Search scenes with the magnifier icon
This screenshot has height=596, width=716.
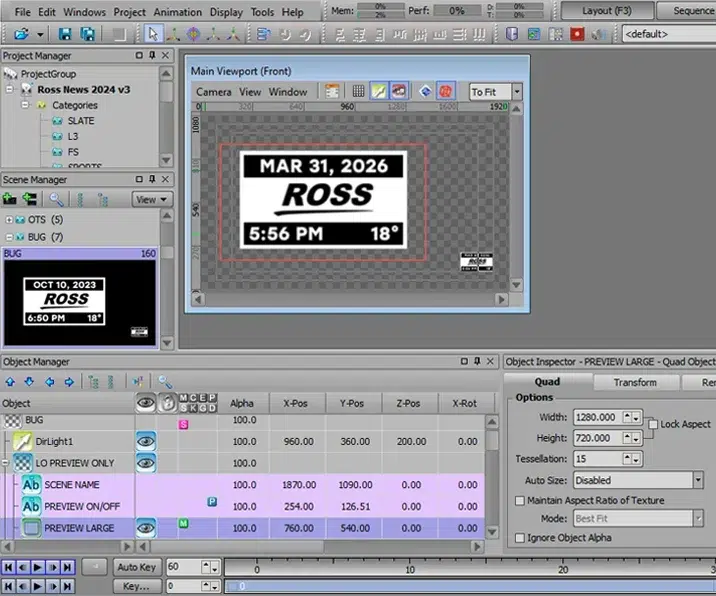coord(56,199)
